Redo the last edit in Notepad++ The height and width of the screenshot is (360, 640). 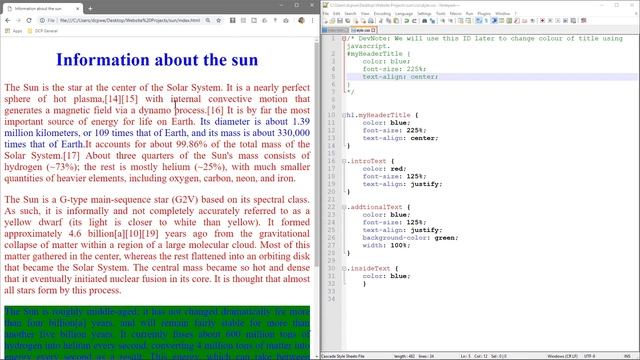point(414,20)
